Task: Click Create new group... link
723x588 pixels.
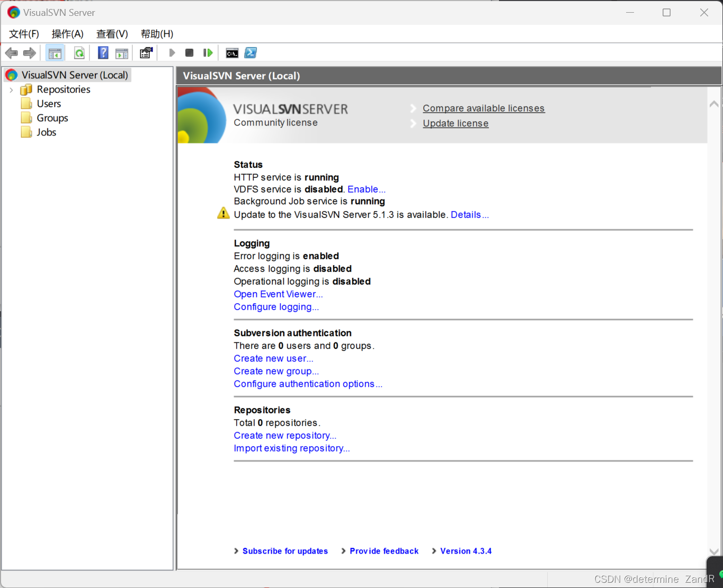Action: click(x=276, y=371)
